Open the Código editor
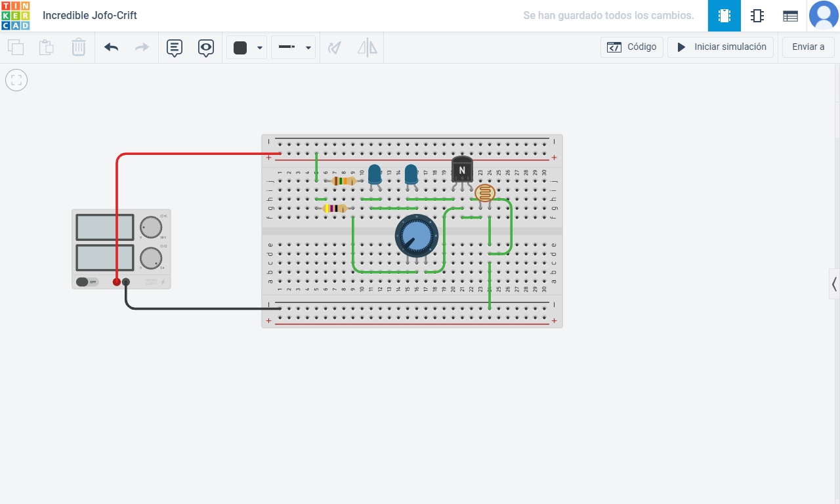 (631, 47)
